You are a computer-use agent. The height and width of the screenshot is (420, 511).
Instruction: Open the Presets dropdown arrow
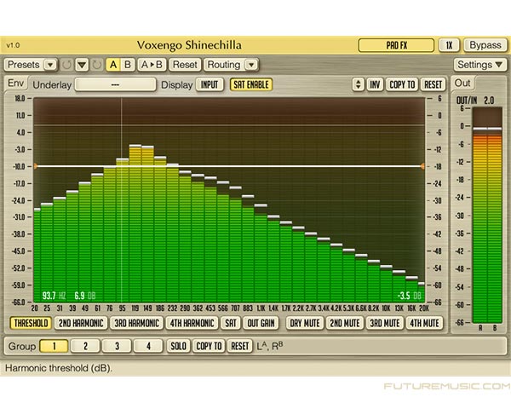pyautogui.click(x=50, y=65)
